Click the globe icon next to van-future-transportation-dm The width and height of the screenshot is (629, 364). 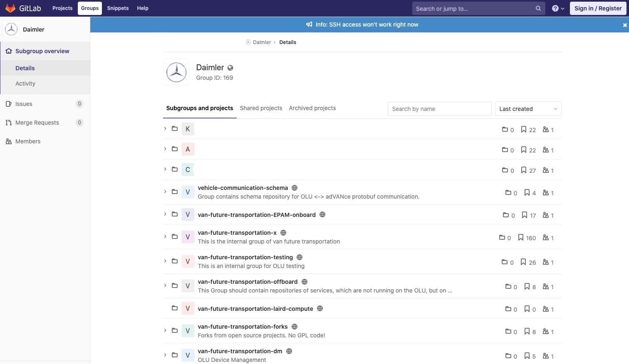tap(289, 351)
